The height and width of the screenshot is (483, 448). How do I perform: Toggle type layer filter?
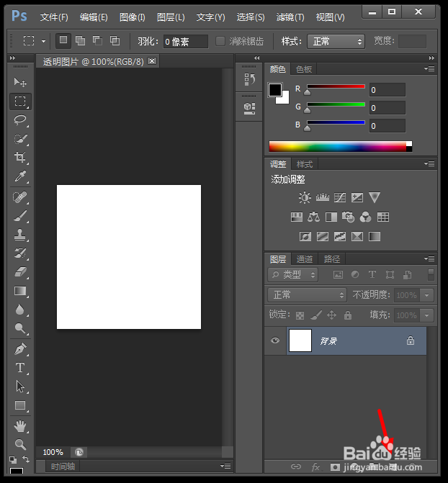pyautogui.click(x=372, y=274)
